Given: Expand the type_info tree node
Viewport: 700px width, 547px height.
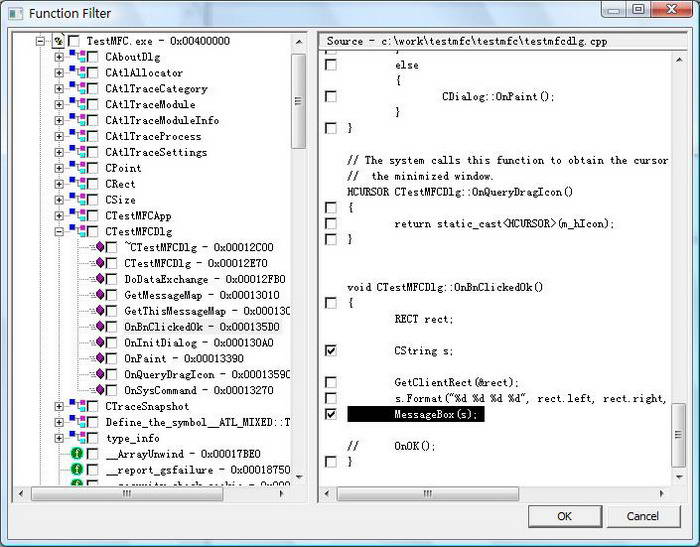Looking at the screenshot, I should 59,438.
